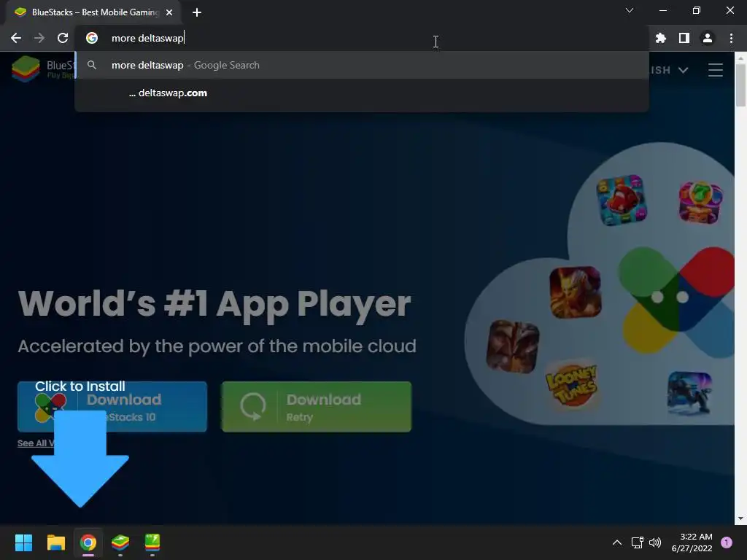The width and height of the screenshot is (747, 560).
Task: Open the green BlueStacks installer taskbar icon
Action: click(x=152, y=542)
